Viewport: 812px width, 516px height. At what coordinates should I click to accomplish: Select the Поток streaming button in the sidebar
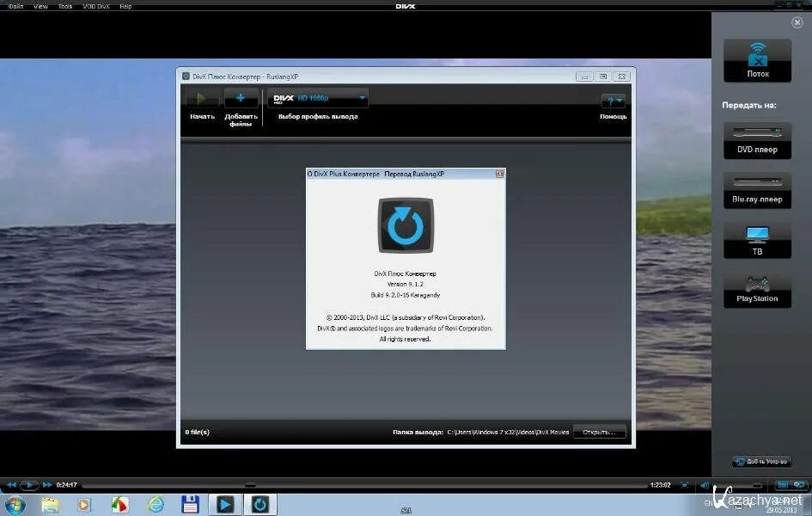tap(757, 60)
